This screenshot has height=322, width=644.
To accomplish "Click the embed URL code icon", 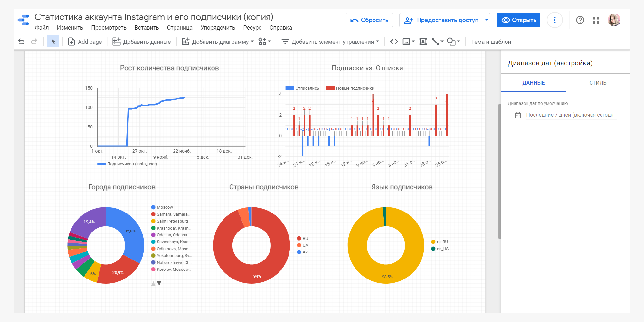I will tap(394, 42).
